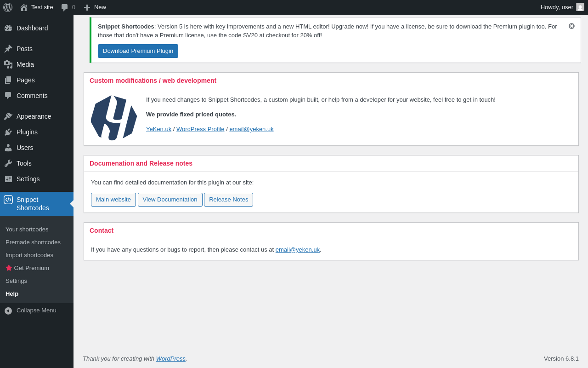Open the Dashboard menu
This screenshot has height=368, width=588.
[37, 28]
